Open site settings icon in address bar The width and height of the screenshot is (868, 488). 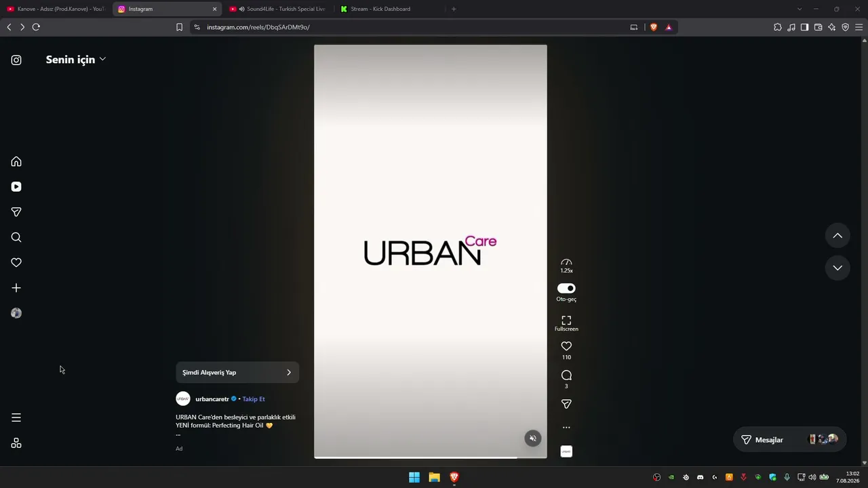click(197, 27)
